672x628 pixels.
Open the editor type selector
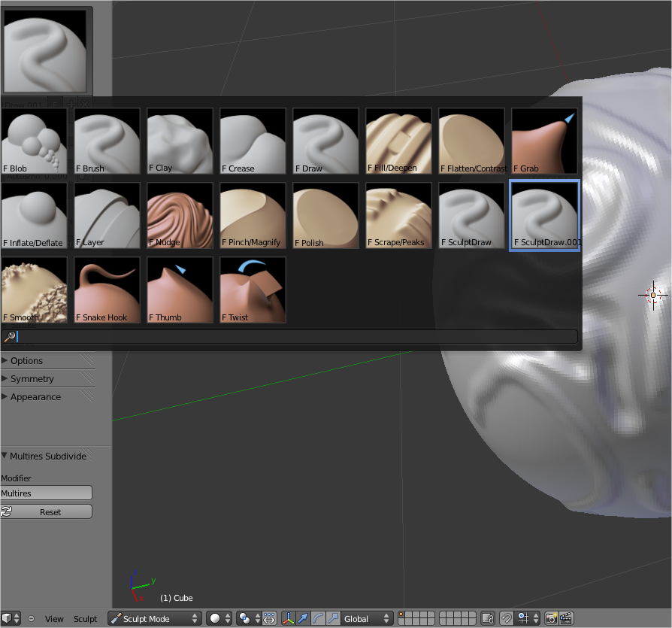pos(11,618)
